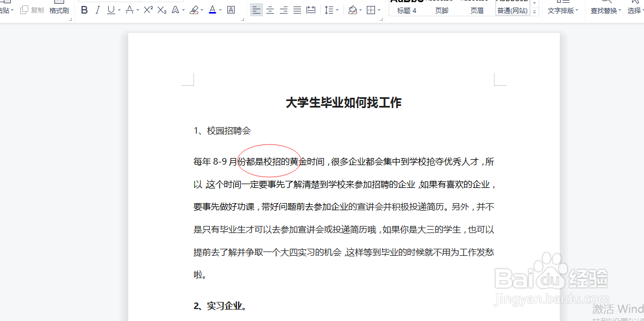The height and width of the screenshot is (321, 644).
Task: Click heading 1、校园招聘会
Action: pos(222,131)
